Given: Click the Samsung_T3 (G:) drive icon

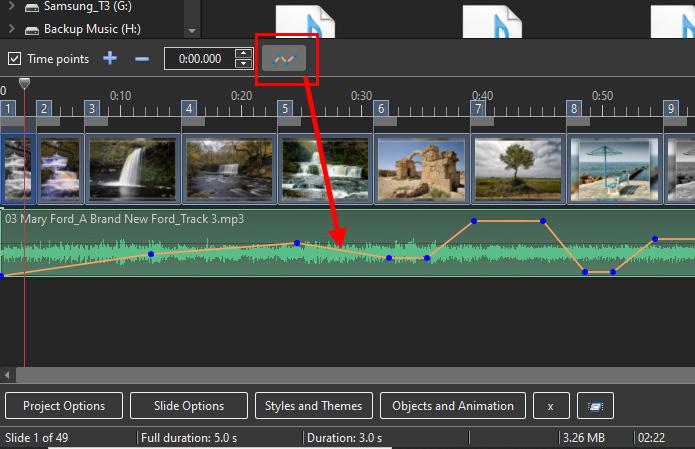Looking at the screenshot, I should click(x=31, y=7).
